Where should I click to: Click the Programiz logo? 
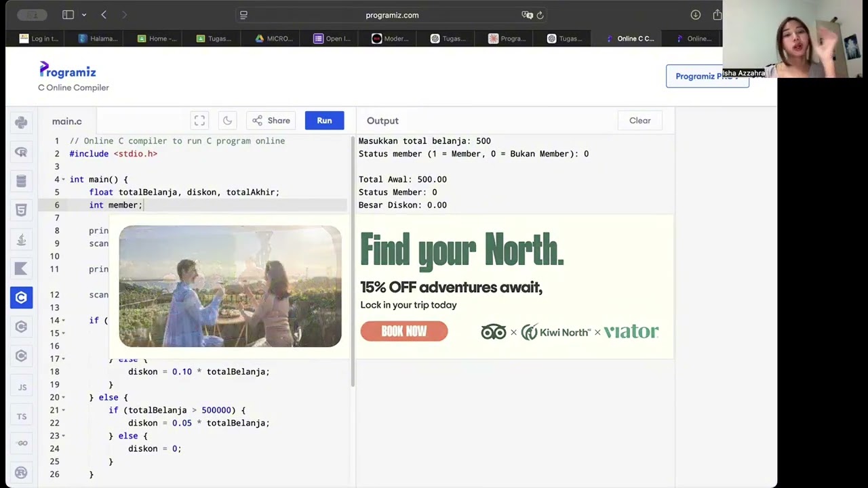[x=68, y=70]
